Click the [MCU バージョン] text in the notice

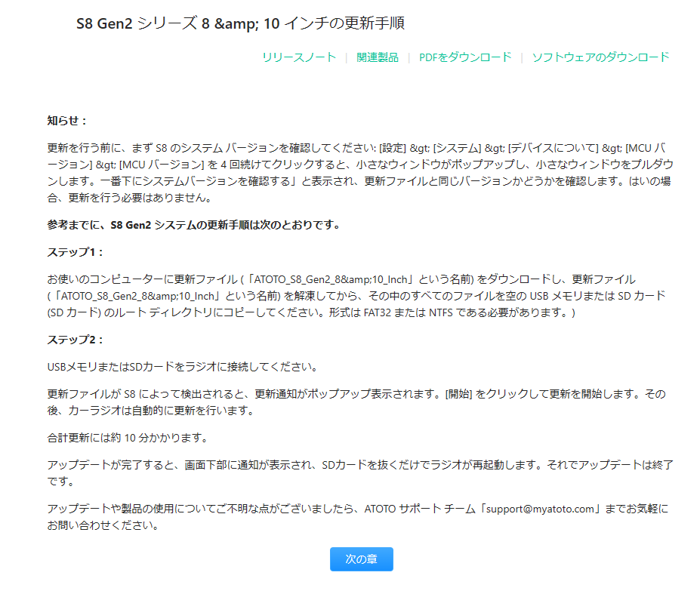[161, 165]
